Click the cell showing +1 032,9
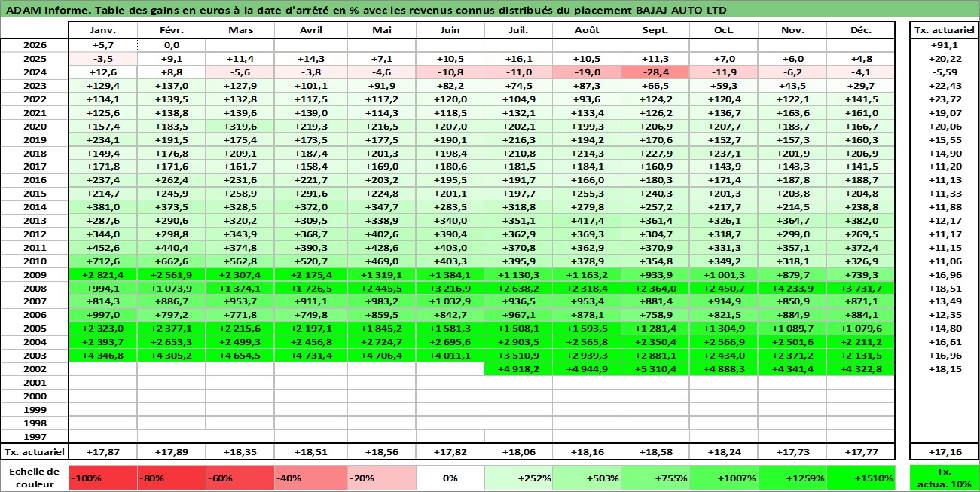 tap(450, 302)
